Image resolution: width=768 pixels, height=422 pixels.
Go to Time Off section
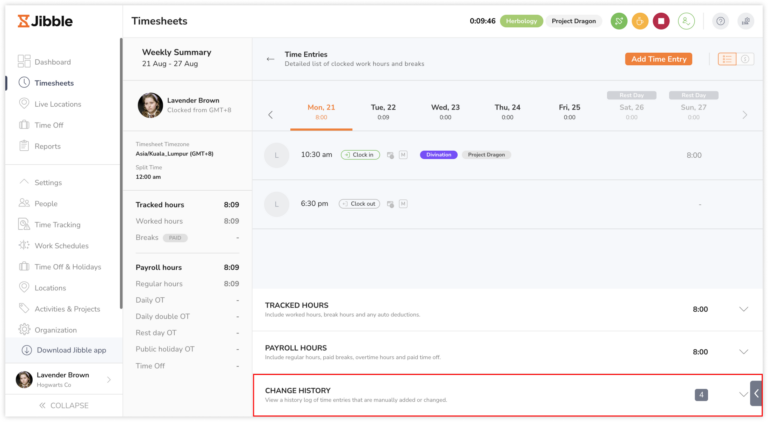48,125
